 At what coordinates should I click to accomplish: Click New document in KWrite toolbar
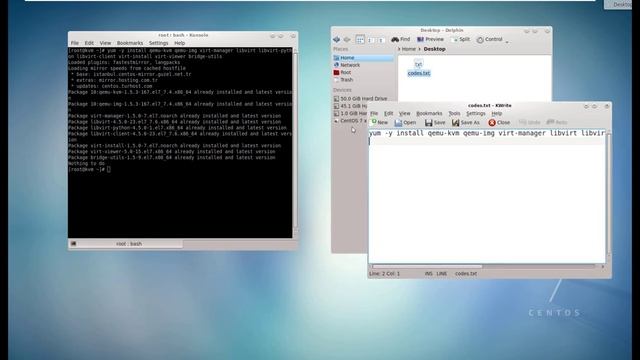[380, 122]
